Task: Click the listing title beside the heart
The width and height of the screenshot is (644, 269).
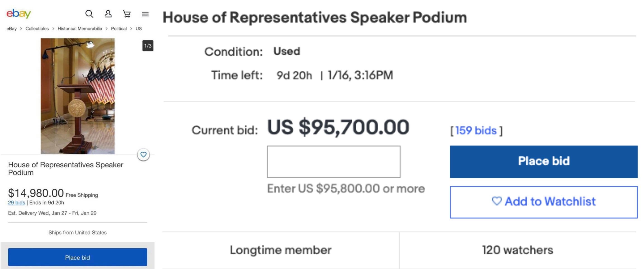Action: (65, 169)
